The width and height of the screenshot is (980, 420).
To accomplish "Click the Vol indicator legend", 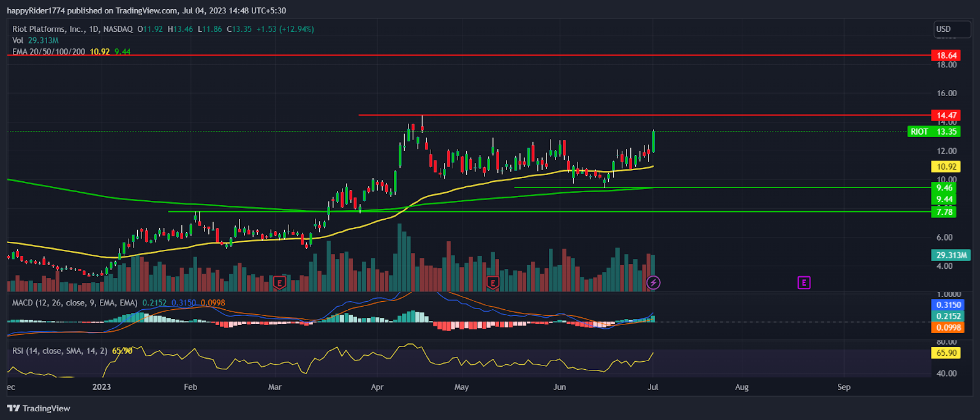I will [x=36, y=40].
